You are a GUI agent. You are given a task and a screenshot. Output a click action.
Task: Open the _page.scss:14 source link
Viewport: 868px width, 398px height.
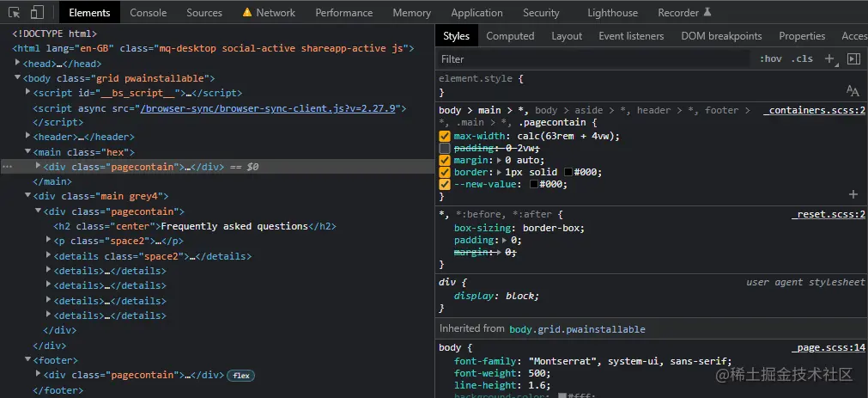[829, 347]
